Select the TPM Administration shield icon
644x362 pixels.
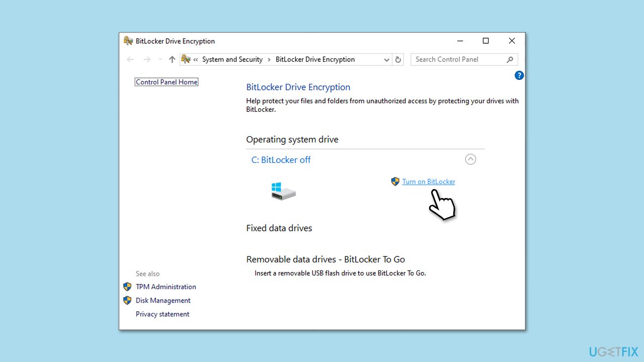(127, 287)
